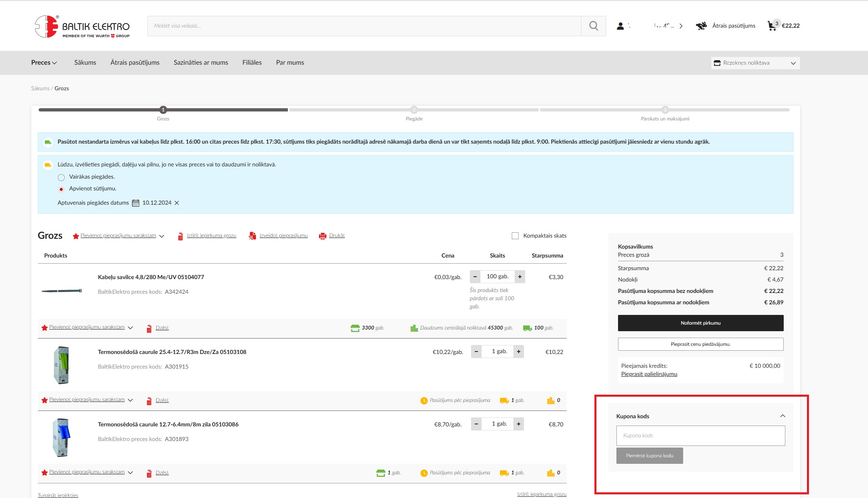868x498 pixels.
Task: Collapse the Kupona kods section
Action: click(x=783, y=416)
